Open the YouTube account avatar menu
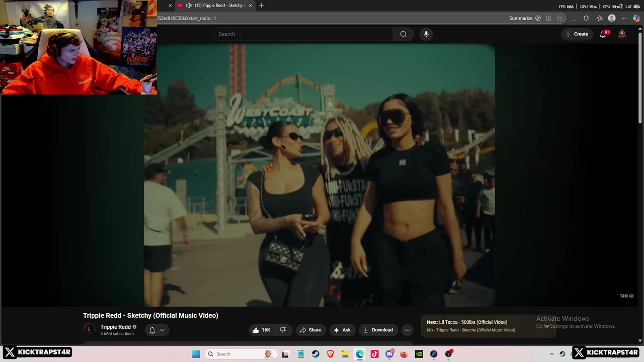644x362 pixels. coord(622,34)
